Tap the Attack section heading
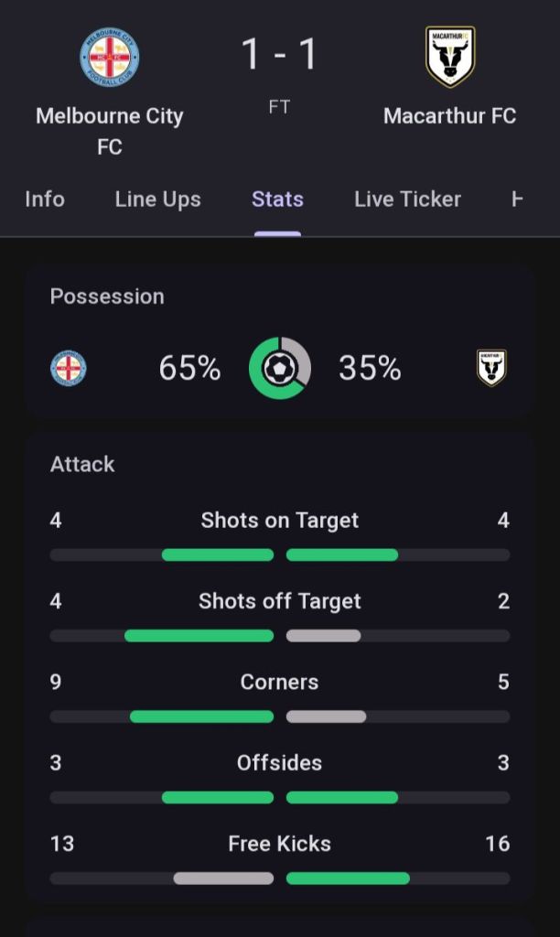 (x=82, y=464)
